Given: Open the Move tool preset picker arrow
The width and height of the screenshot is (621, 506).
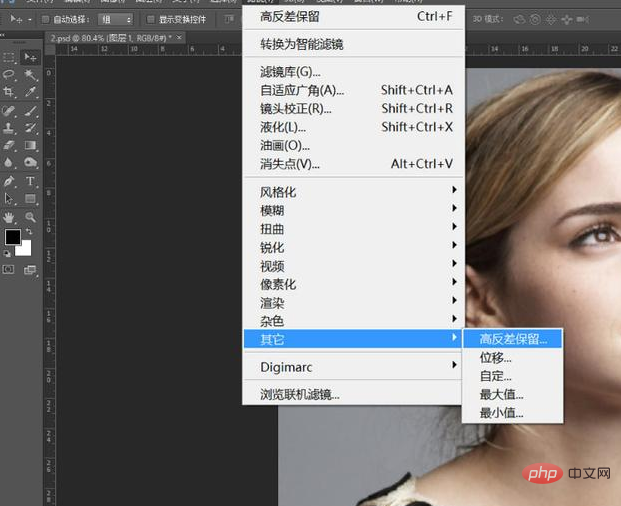Looking at the screenshot, I should point(30,19).
